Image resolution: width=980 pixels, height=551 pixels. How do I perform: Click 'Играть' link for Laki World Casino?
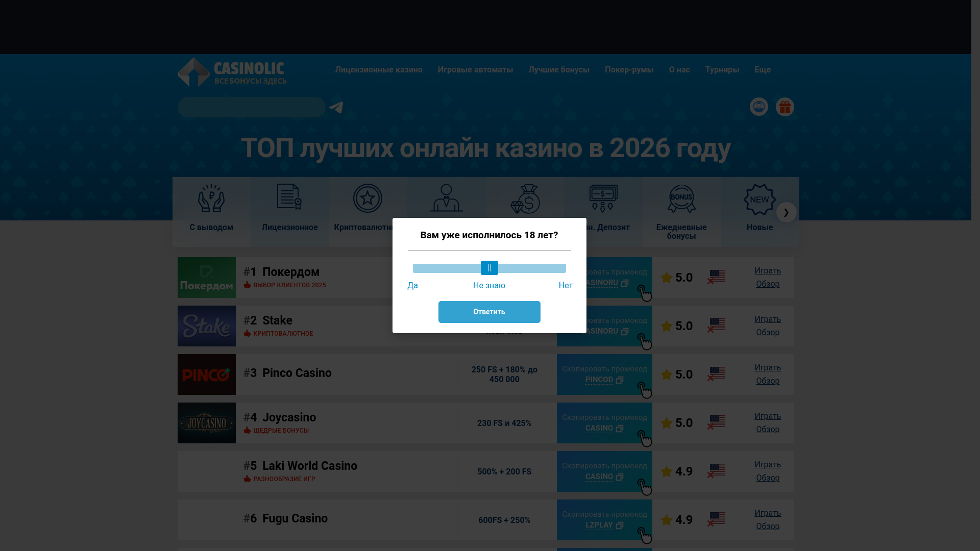[768, 465]
